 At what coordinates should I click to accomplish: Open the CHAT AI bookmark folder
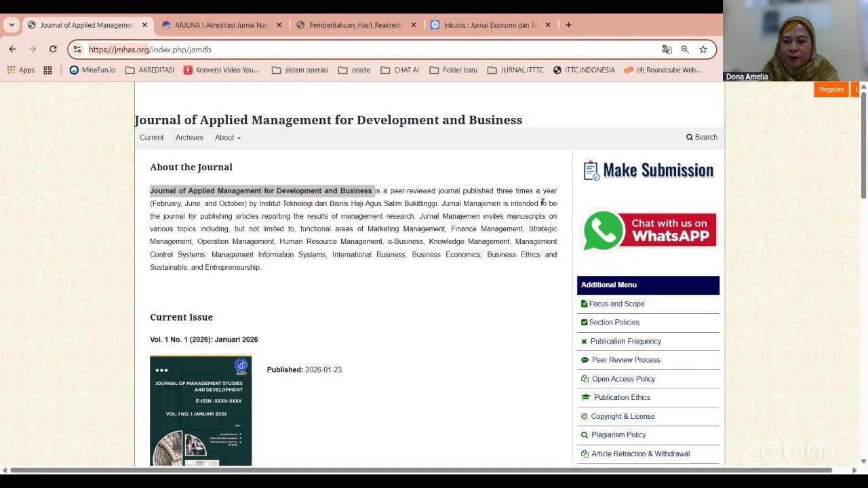(x=399, y=70)
